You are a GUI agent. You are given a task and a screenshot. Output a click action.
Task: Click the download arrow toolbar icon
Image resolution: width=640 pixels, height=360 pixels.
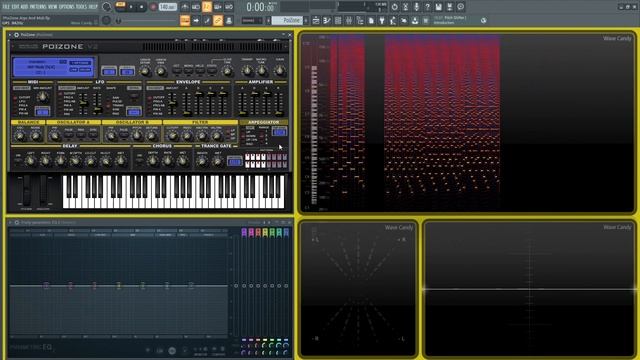[415, 20]
